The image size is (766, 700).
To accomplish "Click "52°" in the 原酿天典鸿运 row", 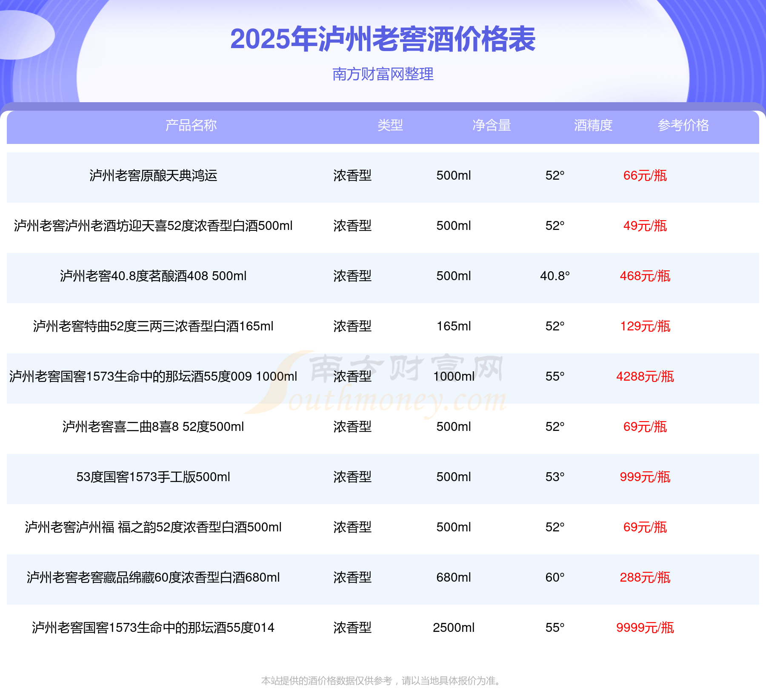I will (x=555, y=175).
